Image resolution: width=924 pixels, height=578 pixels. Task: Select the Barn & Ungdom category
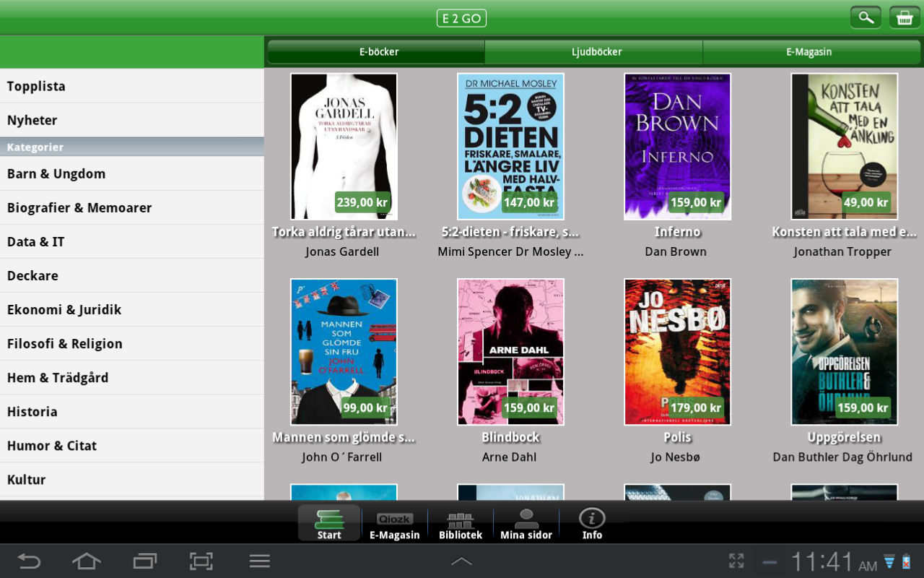pos(132,173)
